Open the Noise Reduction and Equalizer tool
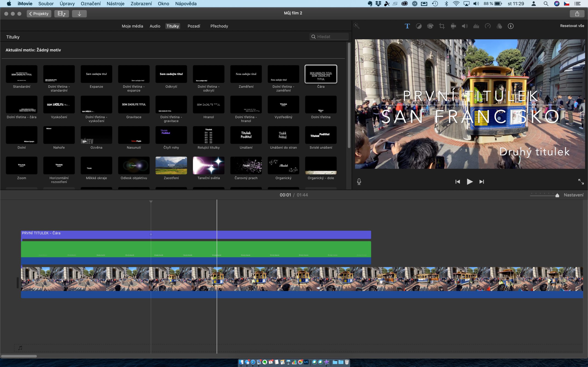The image size is (588, 367). pos(476,26)
